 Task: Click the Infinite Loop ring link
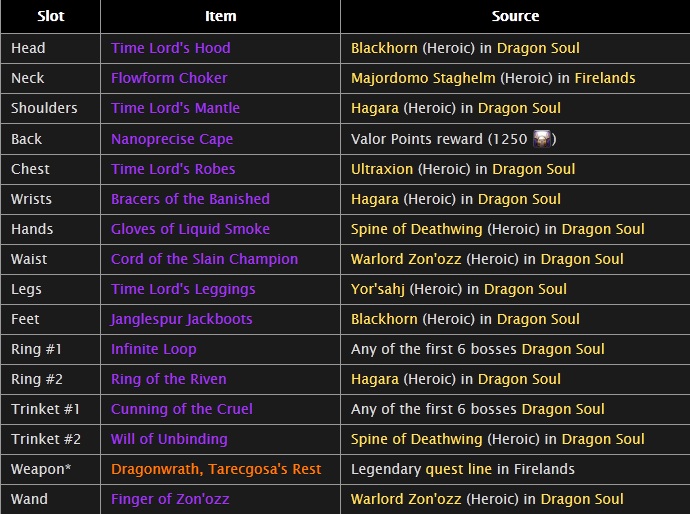click(154, 349)
